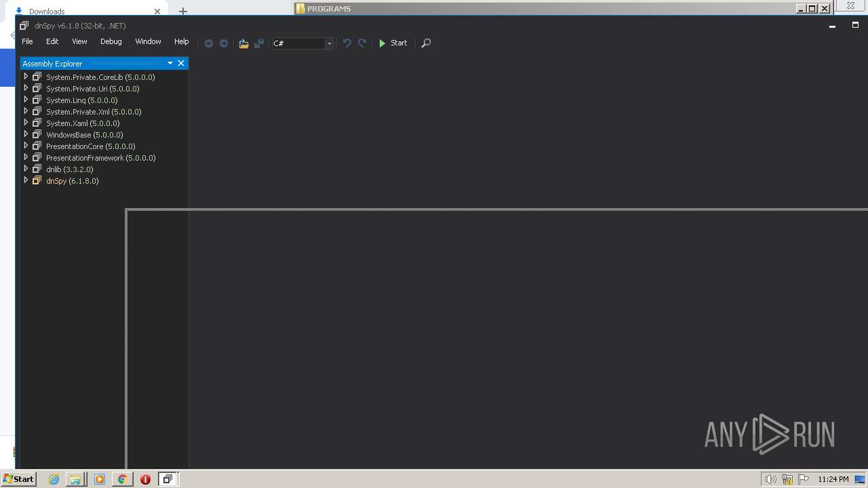Close the Downloads browser tab
This screenshot has height=488, width=868.
pyautogui.click(x=157, y=11)
